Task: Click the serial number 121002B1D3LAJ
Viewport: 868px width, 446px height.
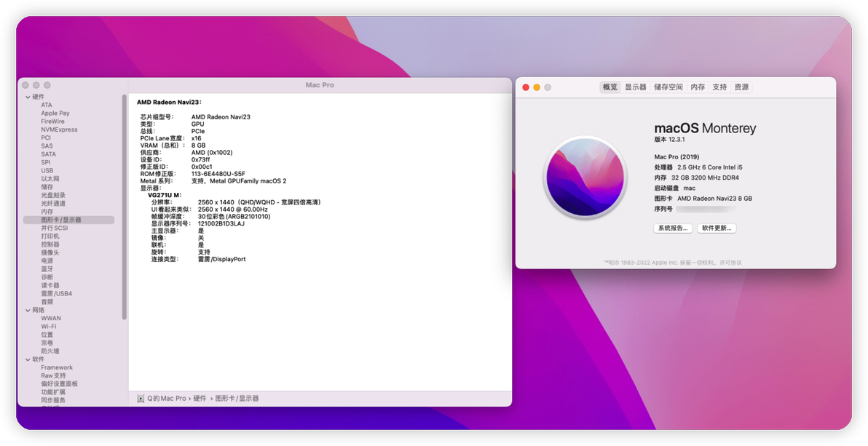Action: point(221,223)
